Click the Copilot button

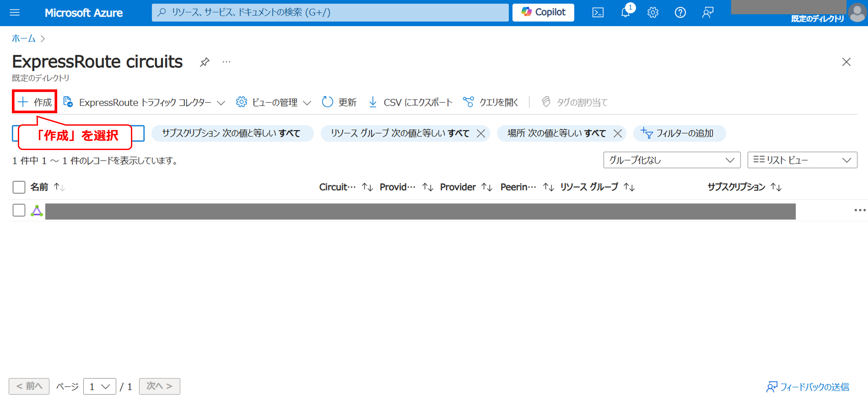click(x=543, y=12)
